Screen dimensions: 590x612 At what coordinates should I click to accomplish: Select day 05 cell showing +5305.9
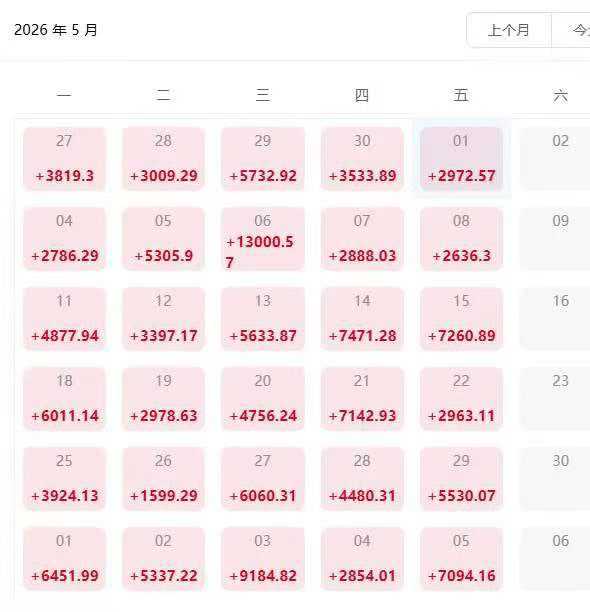163,239
